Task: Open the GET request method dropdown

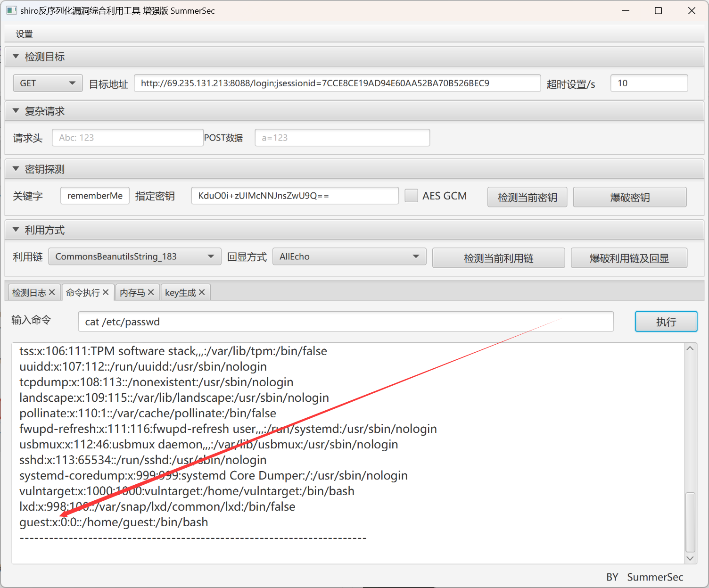Action: pyautogui.click(x=48, y=83)
